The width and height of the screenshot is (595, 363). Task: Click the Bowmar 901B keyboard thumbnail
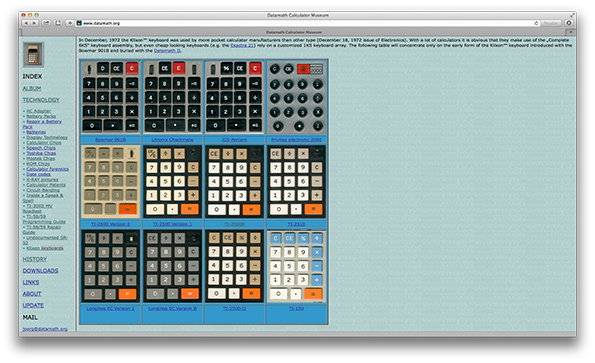tap(110, 97)
